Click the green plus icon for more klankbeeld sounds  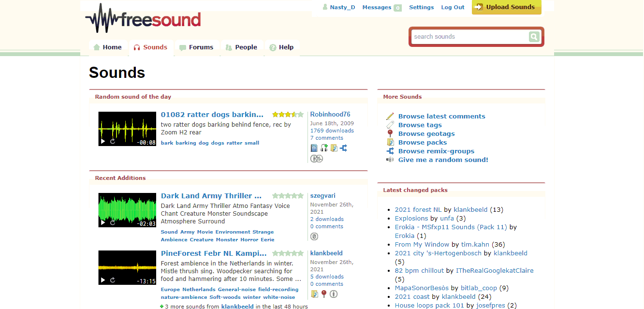[162, 307]
